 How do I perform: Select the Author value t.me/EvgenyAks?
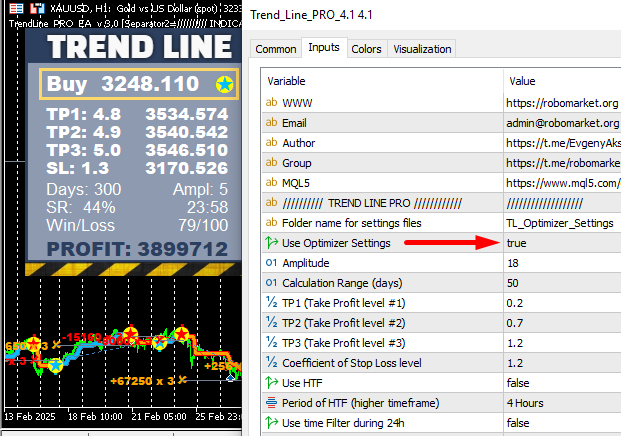563,143
